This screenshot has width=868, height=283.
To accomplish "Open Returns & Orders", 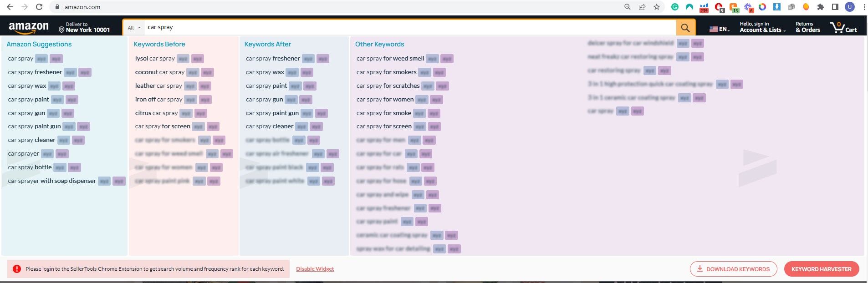I will (808, 27).
